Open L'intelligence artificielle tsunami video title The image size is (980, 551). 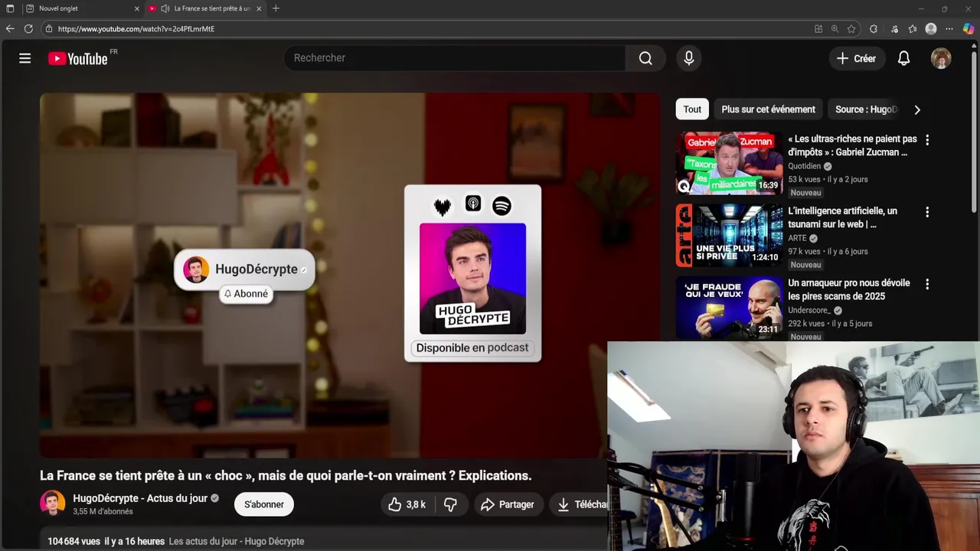coord(842,217)
